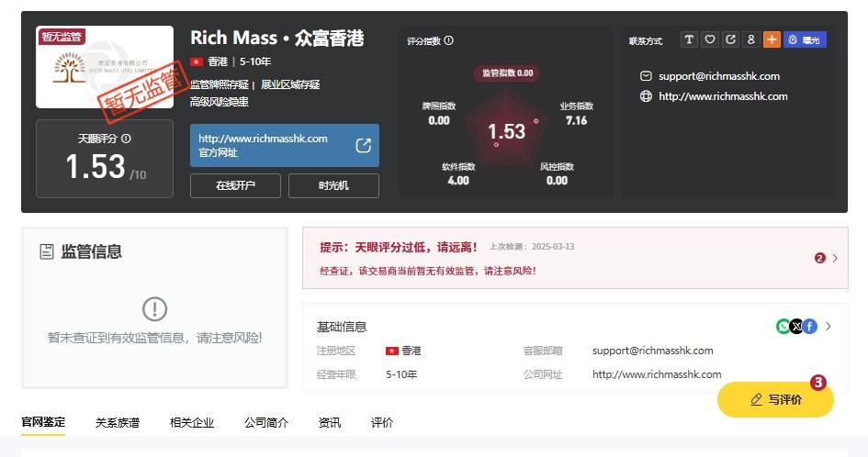Open the 公司简介 tab
The height and width of the screenshot is (457, 868).
tap(266, 423)
